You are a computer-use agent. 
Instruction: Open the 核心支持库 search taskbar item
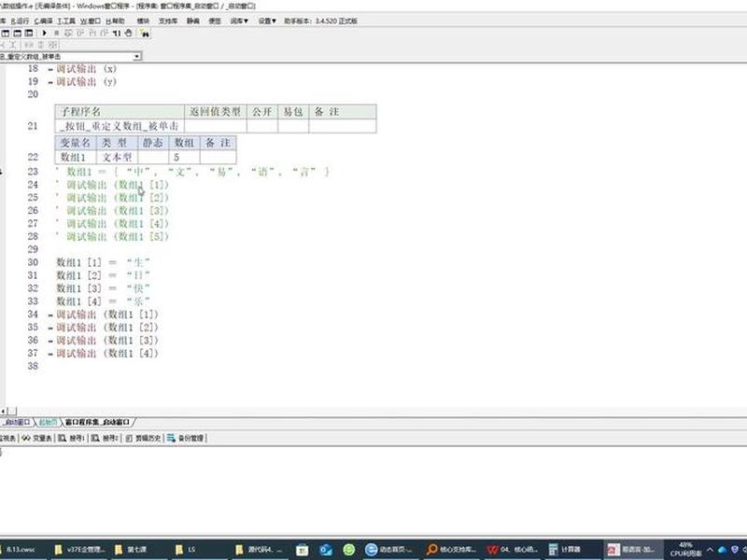(x=452, y=550)
